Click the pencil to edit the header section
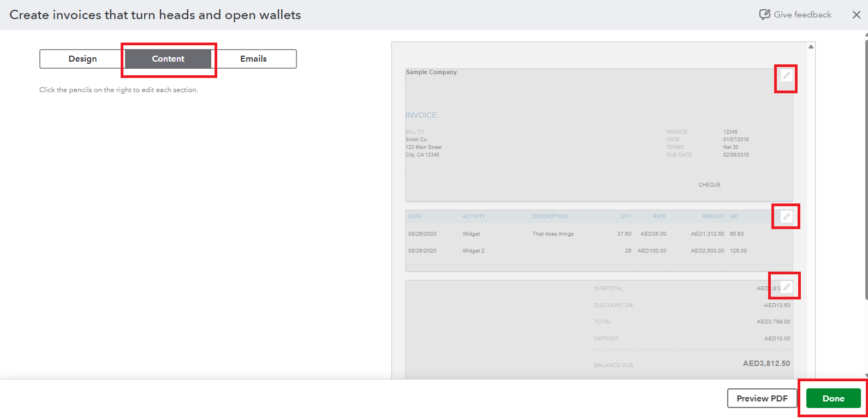Viewport: 868px width, 420px height. [x=786, y=76]
